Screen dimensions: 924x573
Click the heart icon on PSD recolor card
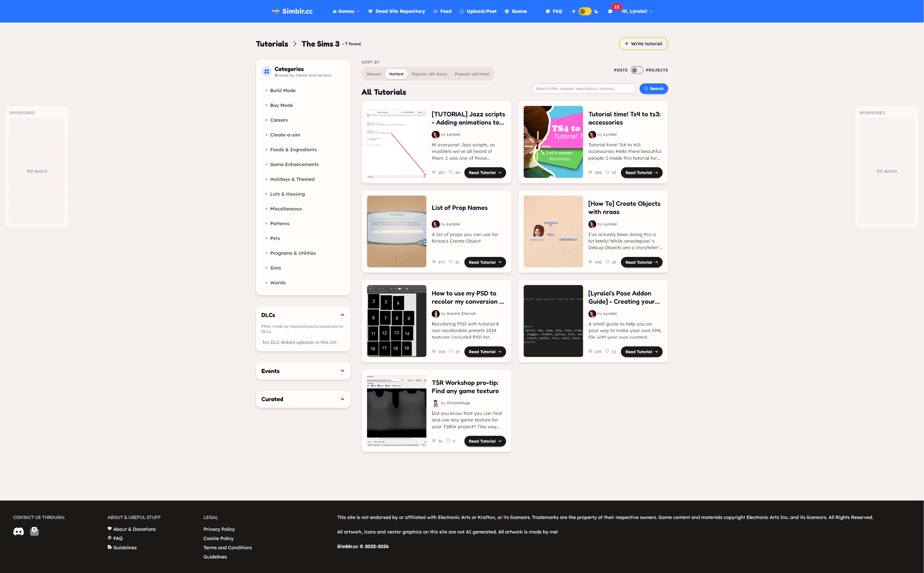coord(451,351)
